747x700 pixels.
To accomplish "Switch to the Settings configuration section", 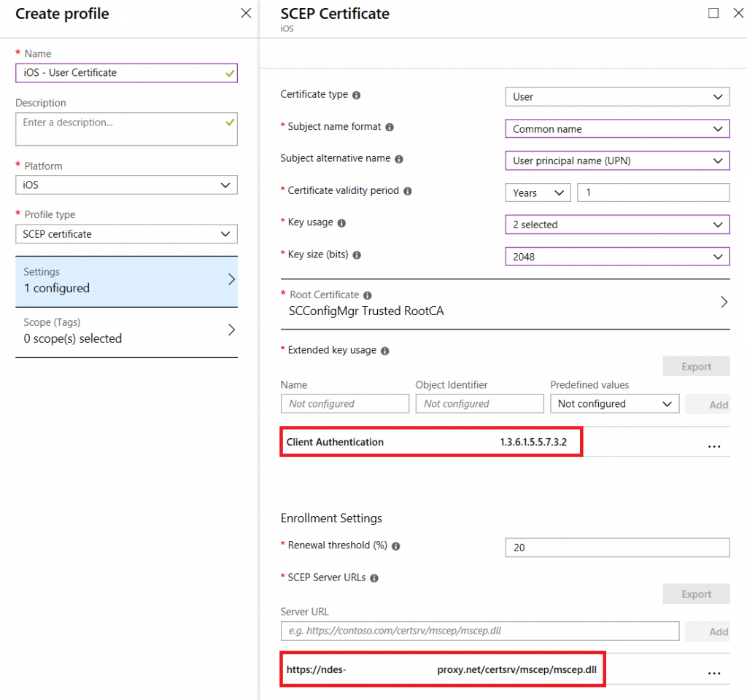I will click(126, 279).
